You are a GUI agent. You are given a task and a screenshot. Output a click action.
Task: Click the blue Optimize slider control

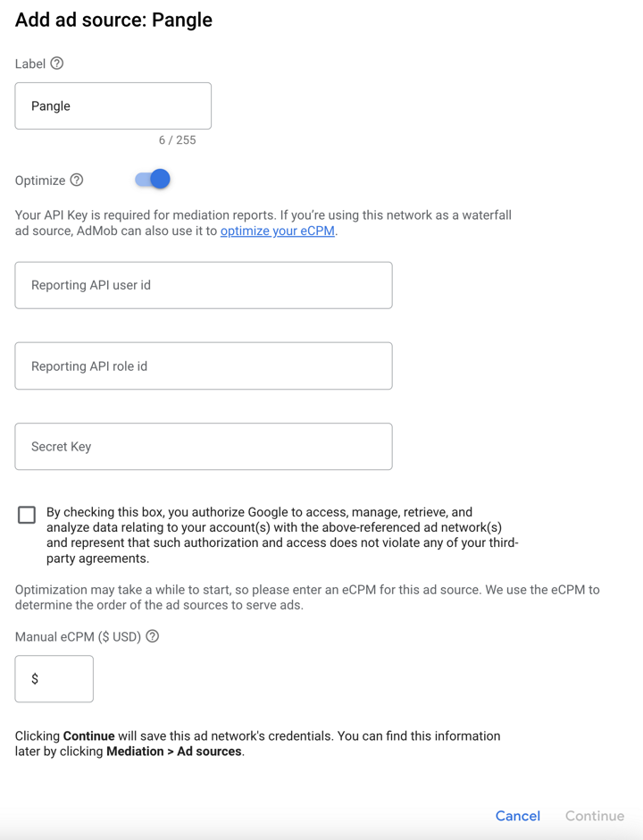154,179
